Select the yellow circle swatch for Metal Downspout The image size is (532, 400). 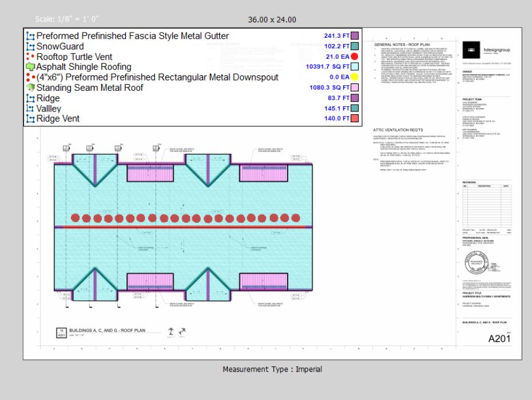[354, 77]
